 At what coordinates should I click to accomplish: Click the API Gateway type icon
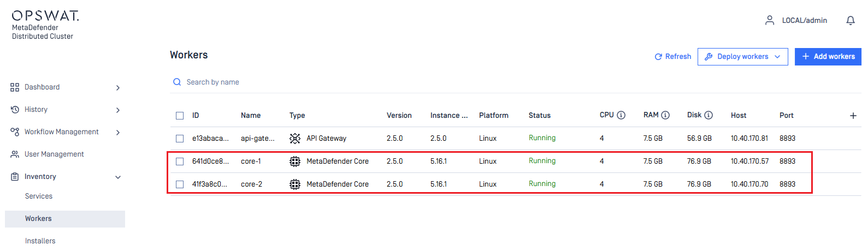pos(295,139)
